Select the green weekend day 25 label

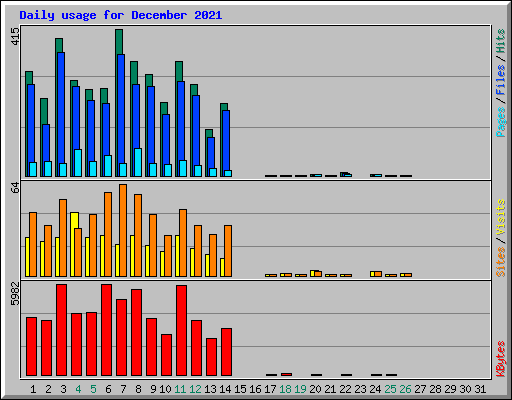coord(390,389)
